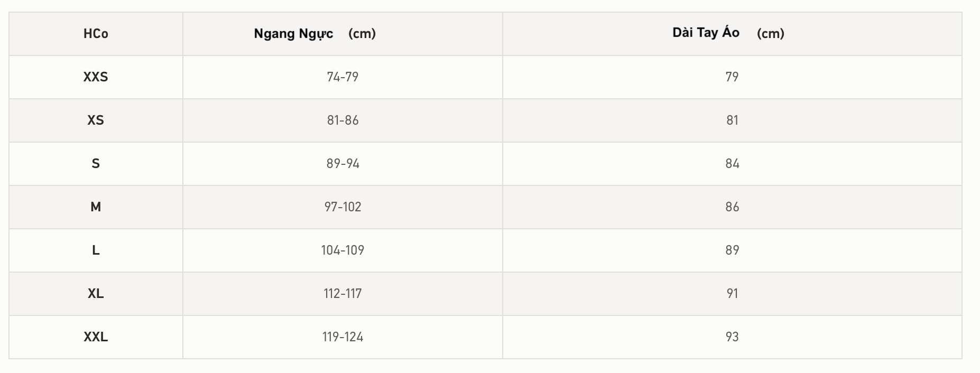Screen dimensions: 980x373
Task: Click the HCo column header
Action: coord(96,34)
